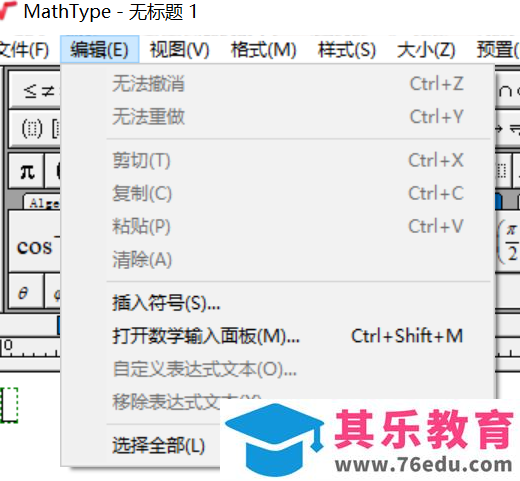Insert the θ symbol

pyautogui.click(x=26, y=291)
